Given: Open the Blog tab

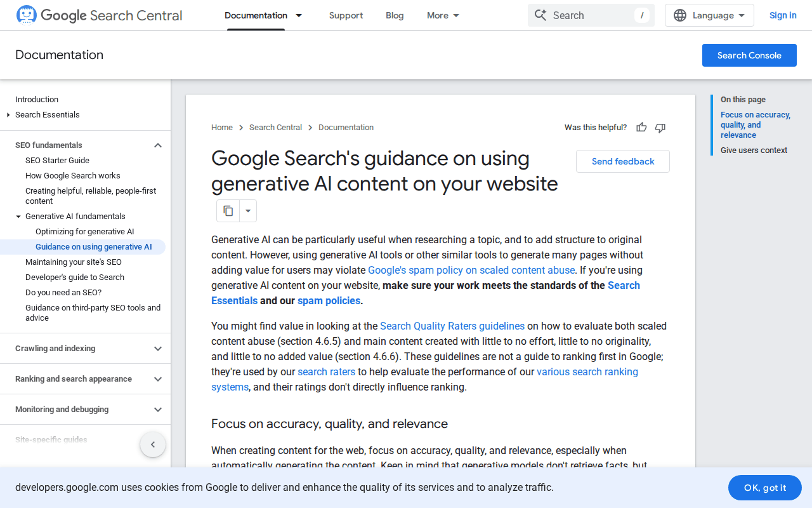Looking at the screenshot, I should (395, 15).
